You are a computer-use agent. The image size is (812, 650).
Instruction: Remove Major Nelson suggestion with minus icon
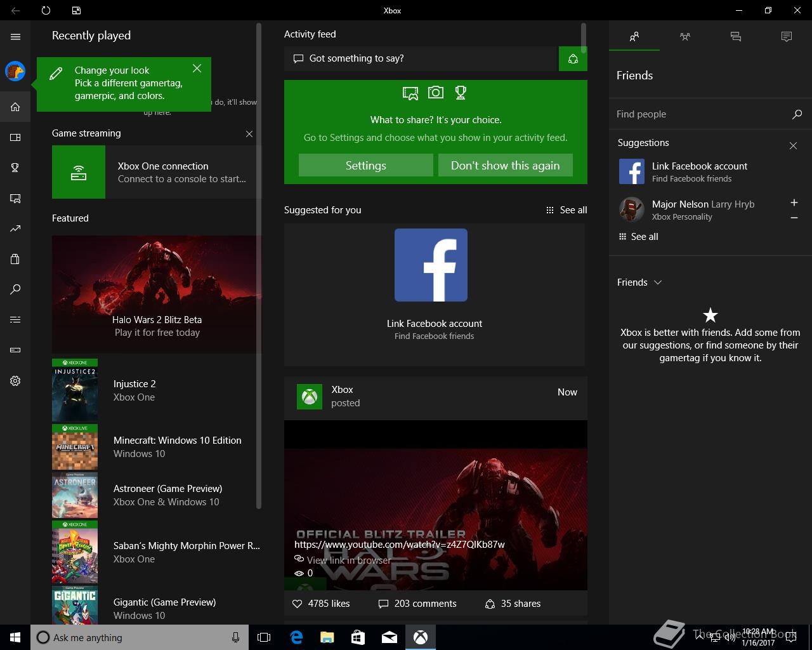coord(794,218)
